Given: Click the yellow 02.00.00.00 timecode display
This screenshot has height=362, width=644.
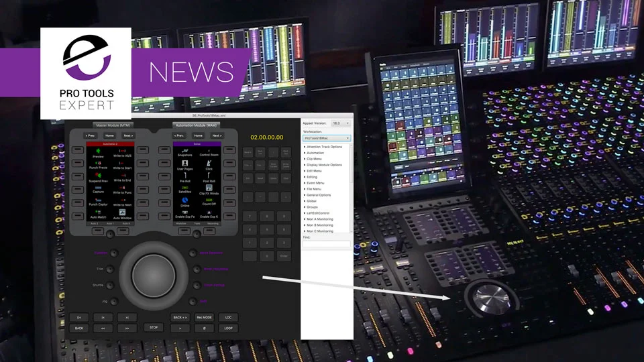Looking at the screenshot, I should tap(267, 137).
